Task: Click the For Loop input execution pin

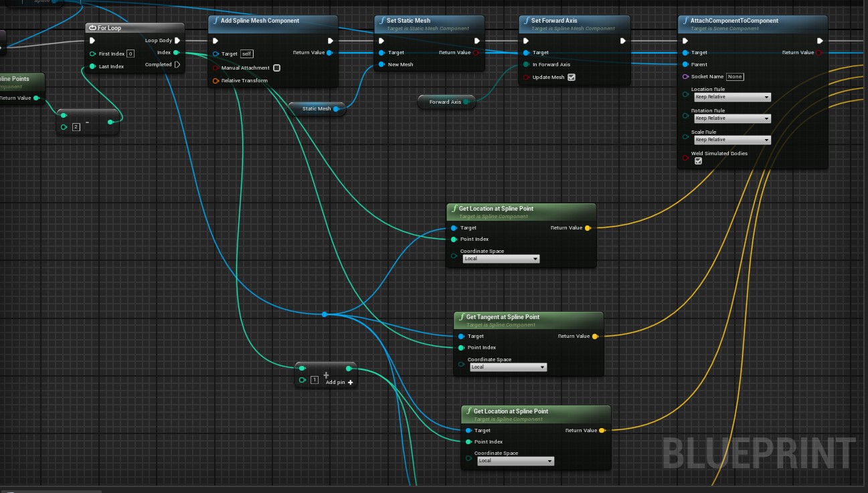Action: pyautogui.click(x=92, y=41)
